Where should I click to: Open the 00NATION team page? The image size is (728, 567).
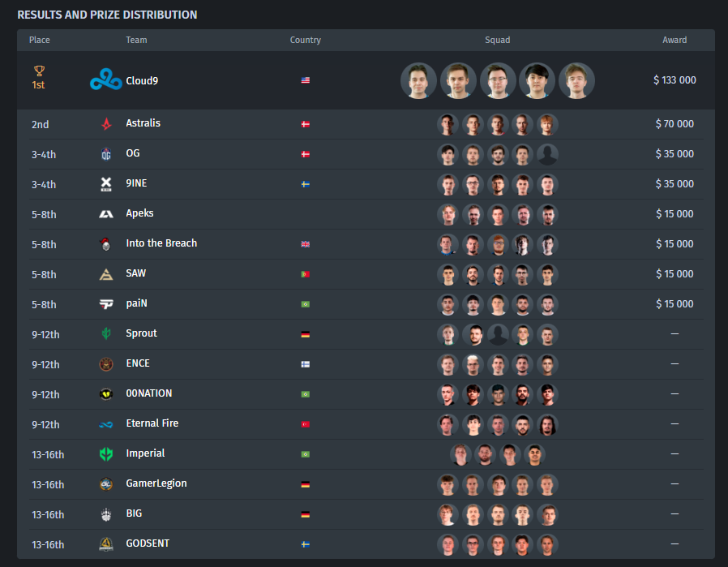tap(149, 393)
